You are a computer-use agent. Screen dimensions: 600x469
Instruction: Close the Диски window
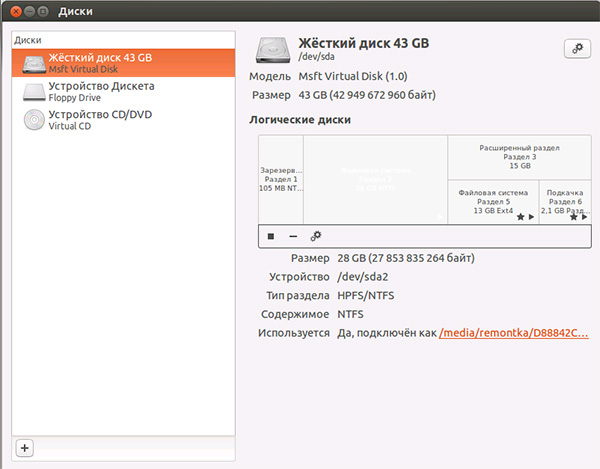16,11
